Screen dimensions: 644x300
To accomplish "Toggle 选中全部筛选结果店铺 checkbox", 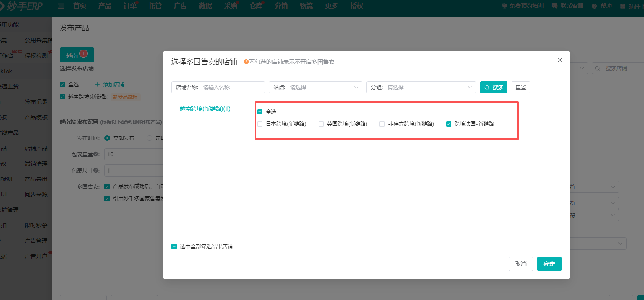I will pyautogui.click(x=174, y=246).
